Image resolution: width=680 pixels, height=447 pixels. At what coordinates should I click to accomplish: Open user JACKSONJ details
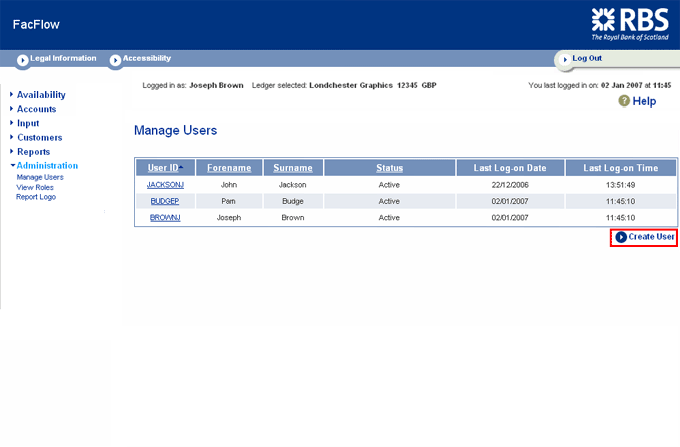tap(164, 185)
